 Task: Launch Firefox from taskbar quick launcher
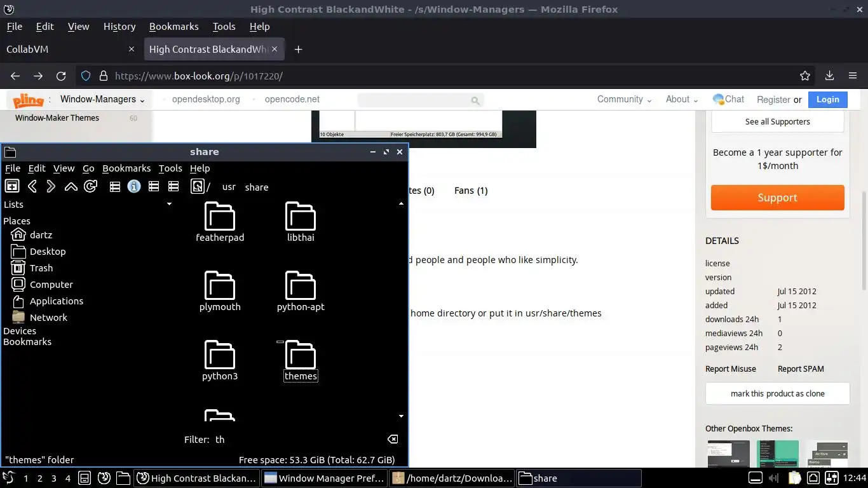pyautogui.click(x=104, y=478)
